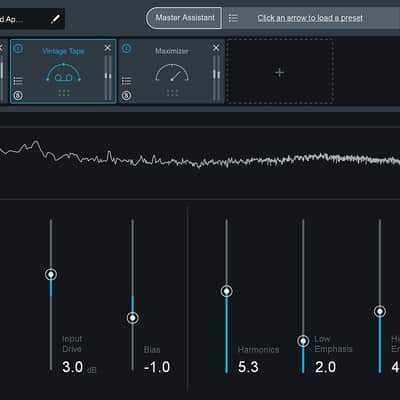Grab the Vintage Tape drag handle dots
The width and height of the screenshot is (400, 400).
pyautogui.click(x=64, y=93)
